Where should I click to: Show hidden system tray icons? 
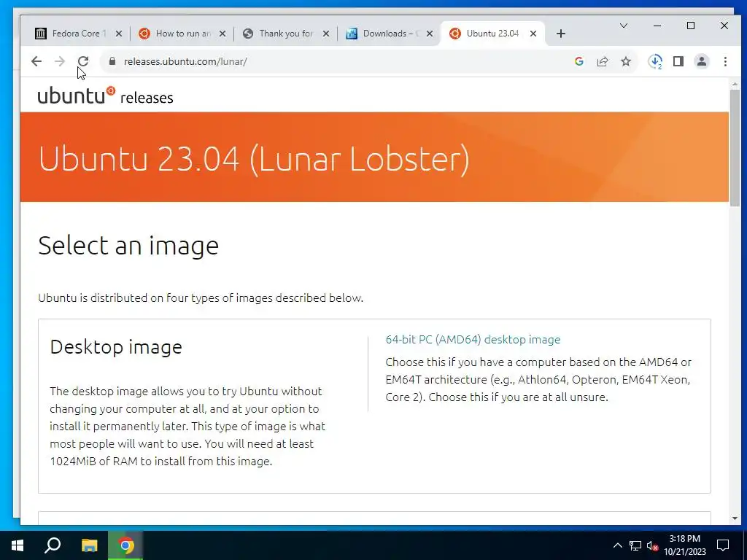(617, 545)
